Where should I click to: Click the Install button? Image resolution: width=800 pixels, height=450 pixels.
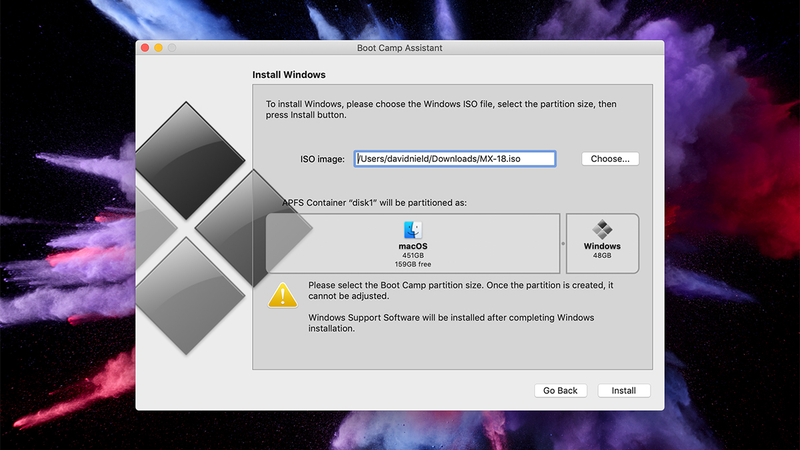623,390
